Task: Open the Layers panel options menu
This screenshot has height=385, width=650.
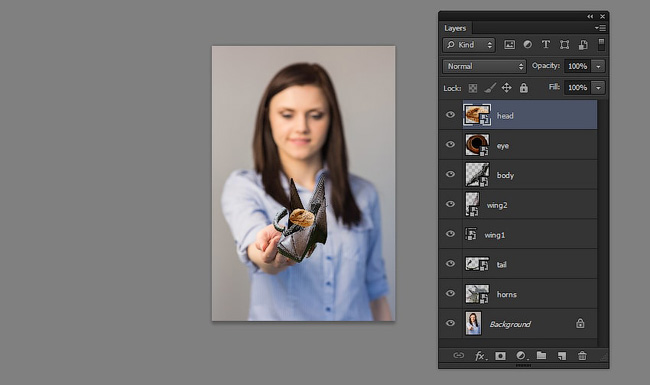Action: [x=600, y=28]
